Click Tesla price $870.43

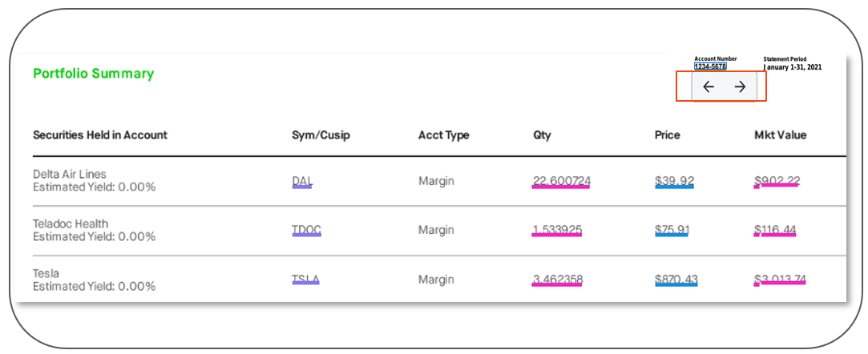click(x=676, y=280)
